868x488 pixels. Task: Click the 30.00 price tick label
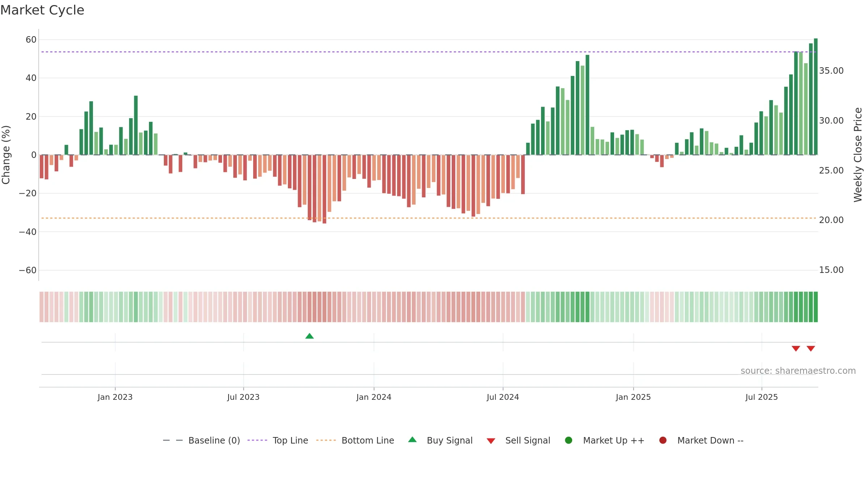click(x=831, y=121)
